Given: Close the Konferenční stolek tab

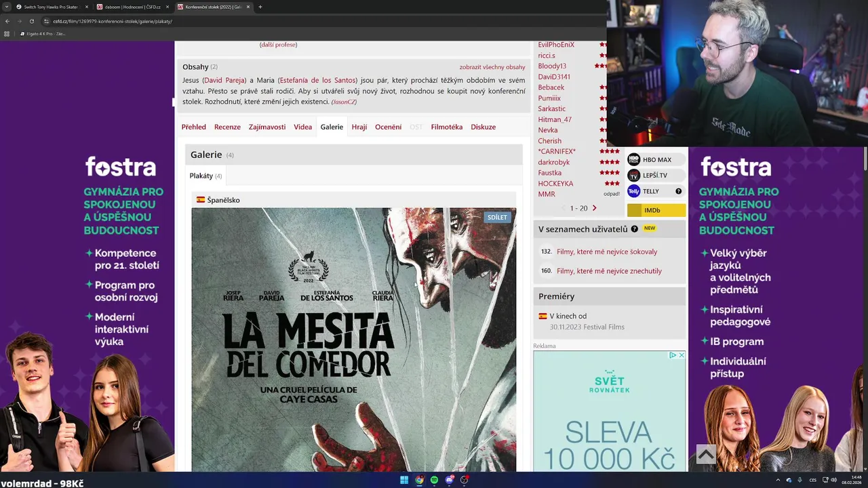Looking at the screenshot, I should coord(248,7).
